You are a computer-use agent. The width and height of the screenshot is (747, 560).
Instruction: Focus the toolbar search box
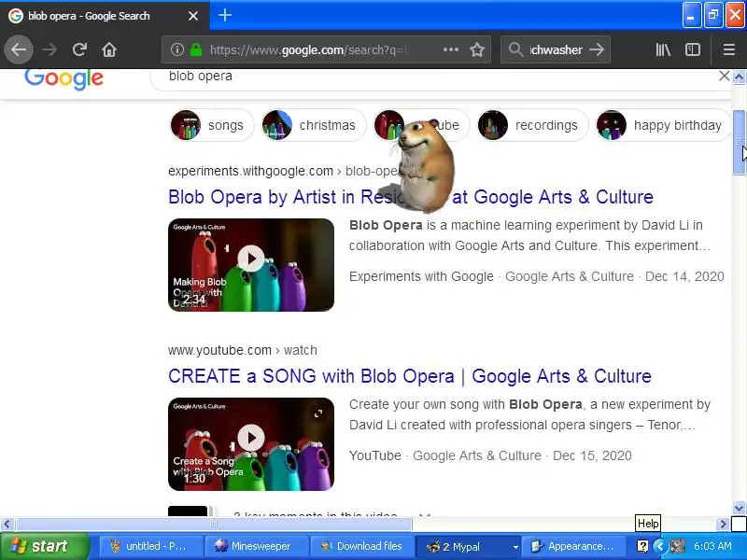pos(556,49)
